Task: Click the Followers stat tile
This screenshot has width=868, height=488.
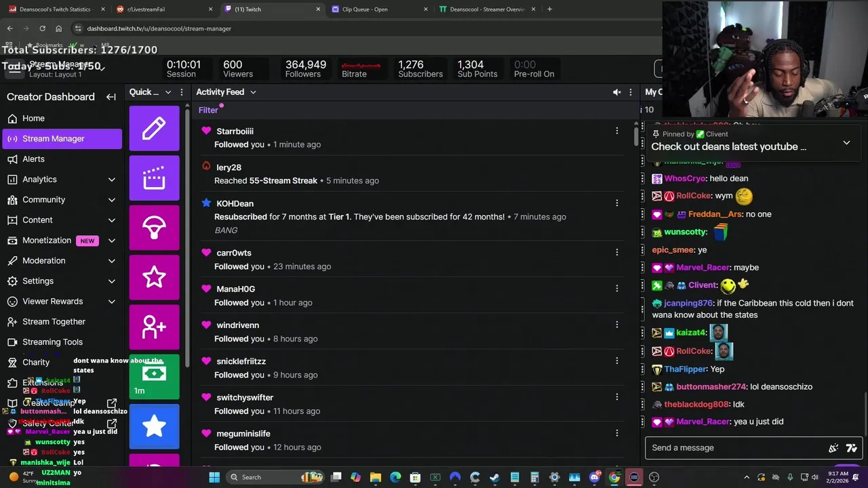Action: [305, 69]
